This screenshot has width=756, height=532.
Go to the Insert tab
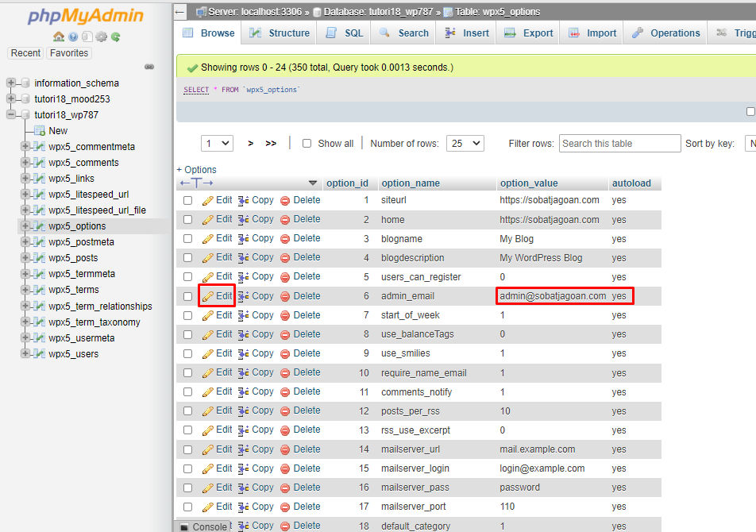pyautogui.click(x=466, y=33)
